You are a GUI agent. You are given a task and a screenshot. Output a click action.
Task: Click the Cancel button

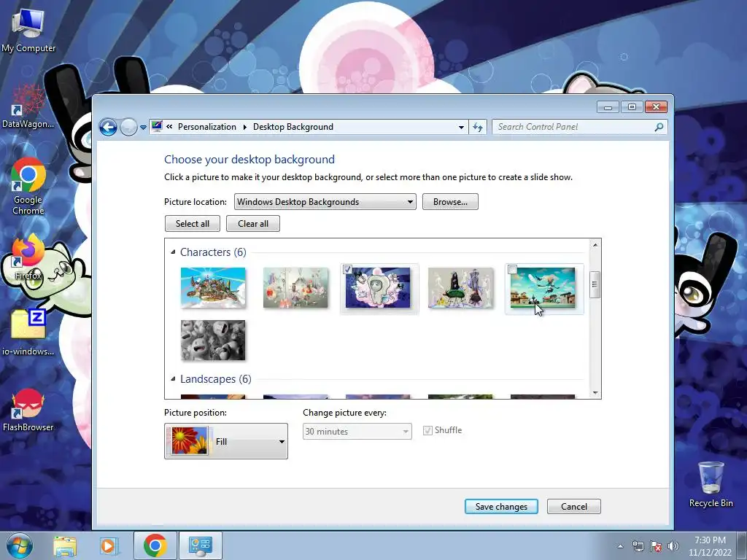(574, 507)
